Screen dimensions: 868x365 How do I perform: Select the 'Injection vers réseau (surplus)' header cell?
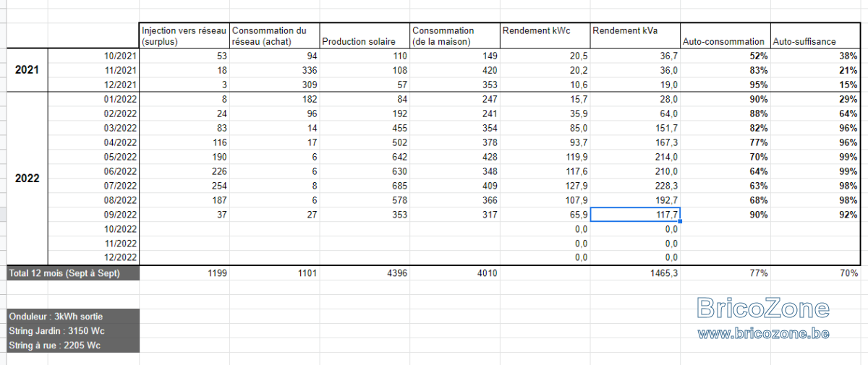185,36
